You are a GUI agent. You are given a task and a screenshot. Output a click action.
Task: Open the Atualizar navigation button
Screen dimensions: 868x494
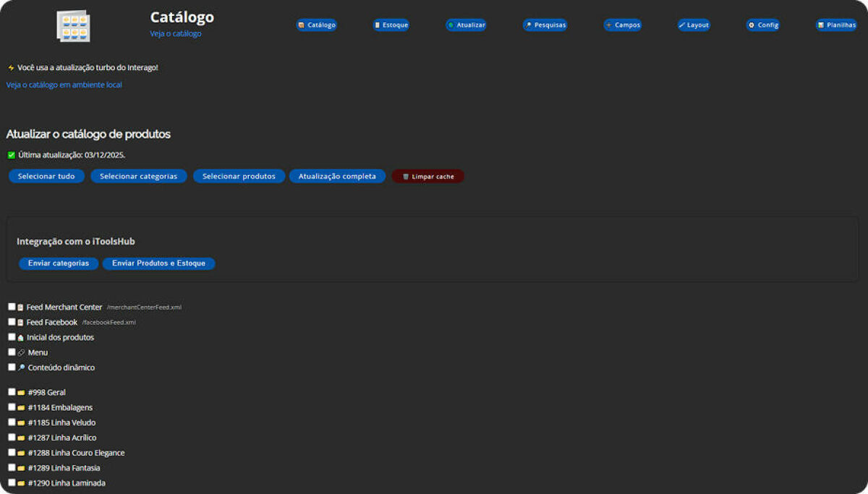(466, 25)
